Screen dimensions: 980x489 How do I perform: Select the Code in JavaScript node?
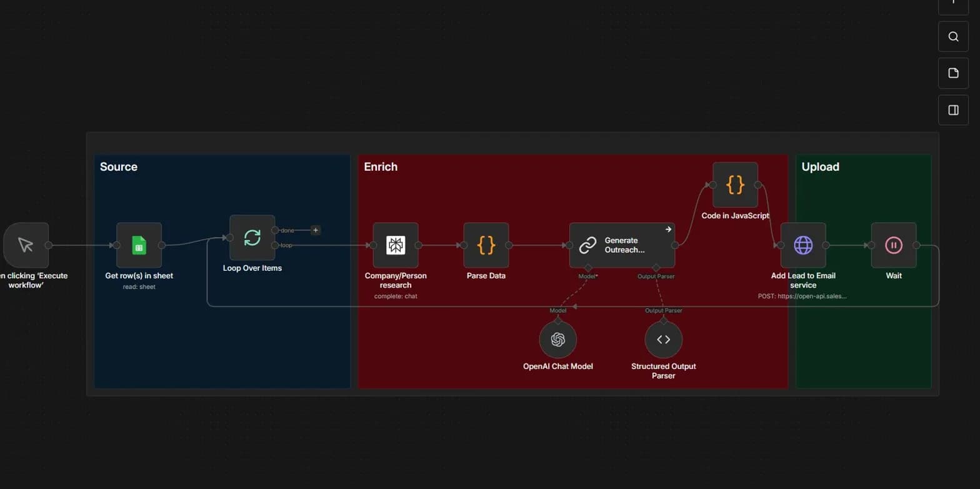(735, 184)
